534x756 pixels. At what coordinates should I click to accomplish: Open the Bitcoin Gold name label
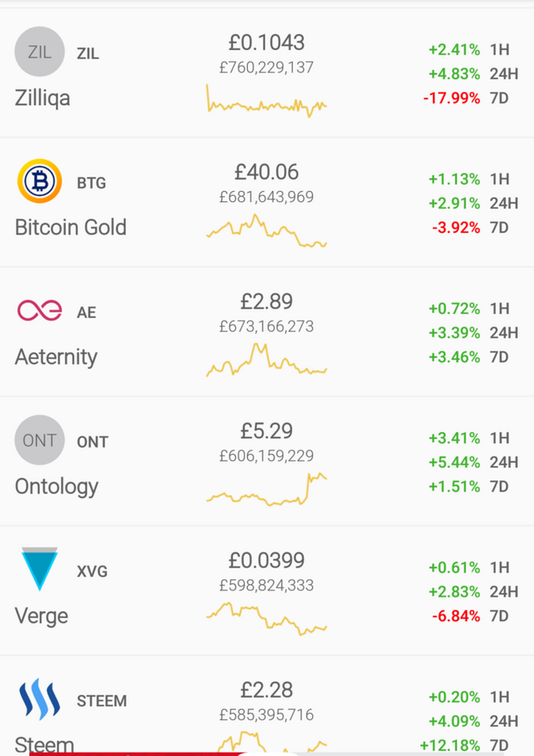(71, 227)
